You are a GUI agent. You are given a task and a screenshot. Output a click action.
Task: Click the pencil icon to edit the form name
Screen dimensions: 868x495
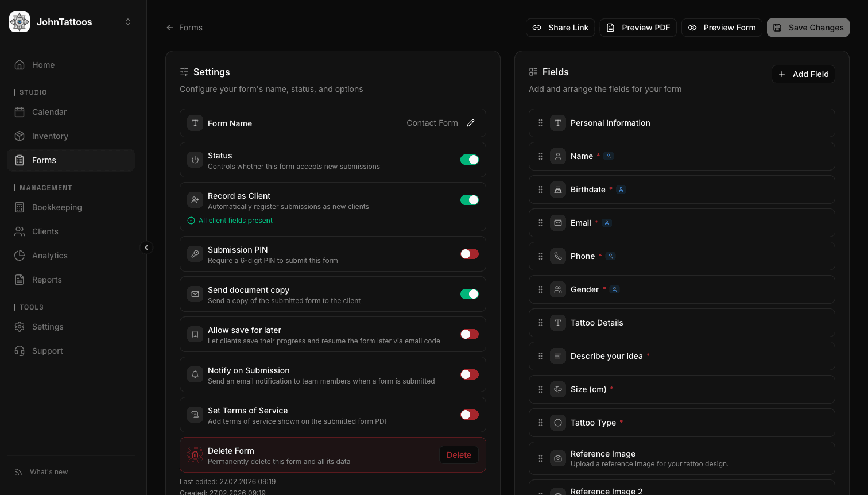(x=471, y=123)
